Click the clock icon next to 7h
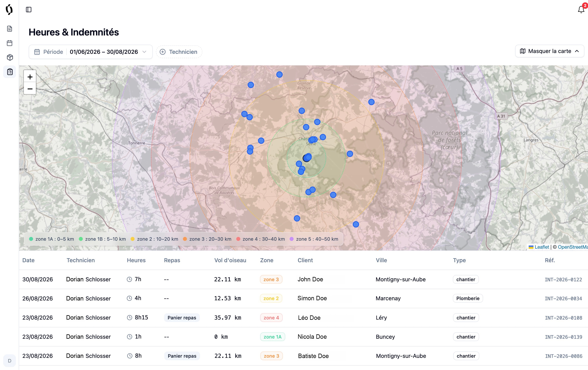Viewport: 588px width, 370px height. [x=129, y=279]
